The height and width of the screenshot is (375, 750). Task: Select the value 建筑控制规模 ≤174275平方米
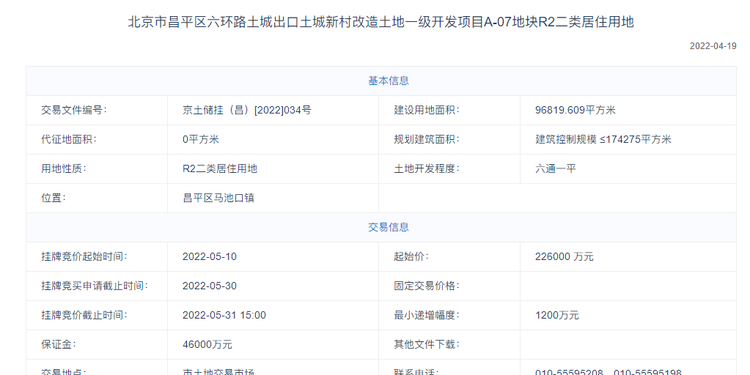click(603, 140)
